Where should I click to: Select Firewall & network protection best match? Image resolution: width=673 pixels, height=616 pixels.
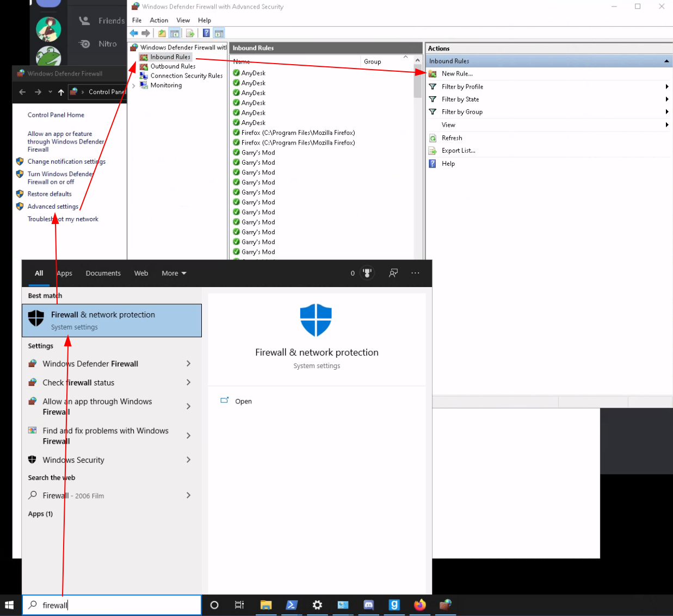point(112,320)
